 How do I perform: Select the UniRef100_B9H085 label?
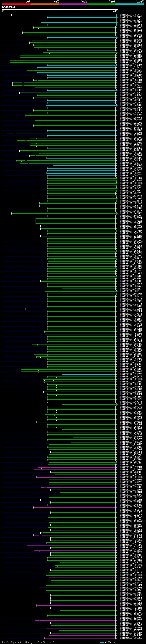[x=131, y=40]
